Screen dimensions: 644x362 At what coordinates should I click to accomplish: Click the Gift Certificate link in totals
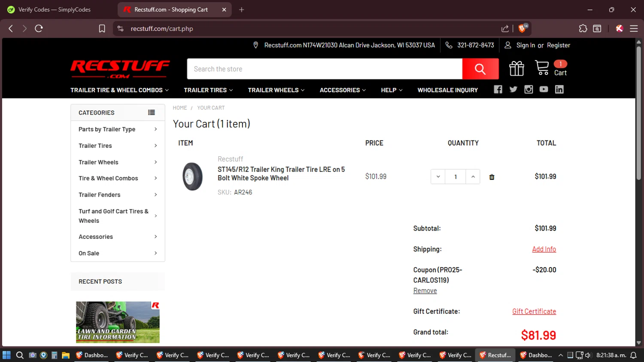click(534, 311)
